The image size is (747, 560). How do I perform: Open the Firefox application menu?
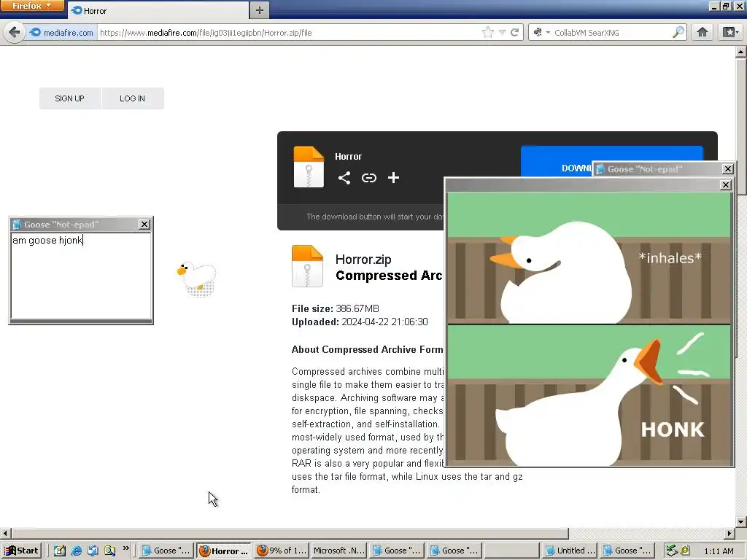(x=32, y=6)
